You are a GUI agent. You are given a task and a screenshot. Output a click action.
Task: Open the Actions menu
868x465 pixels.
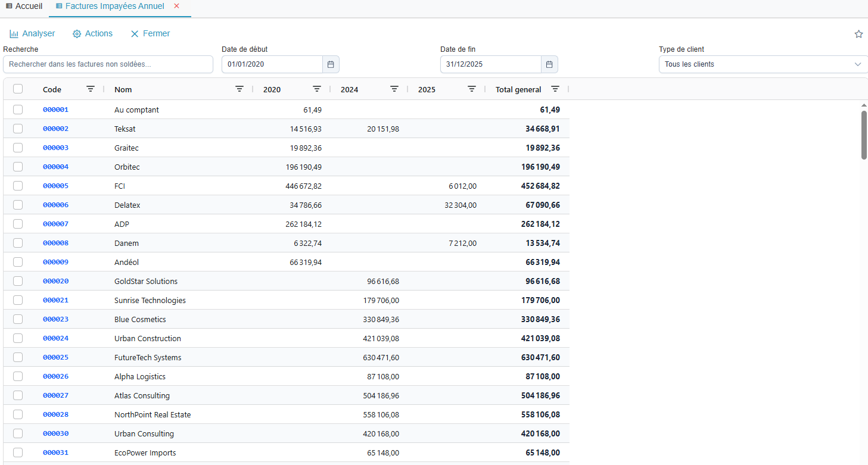pyautogui.click(x=92, y=34)
